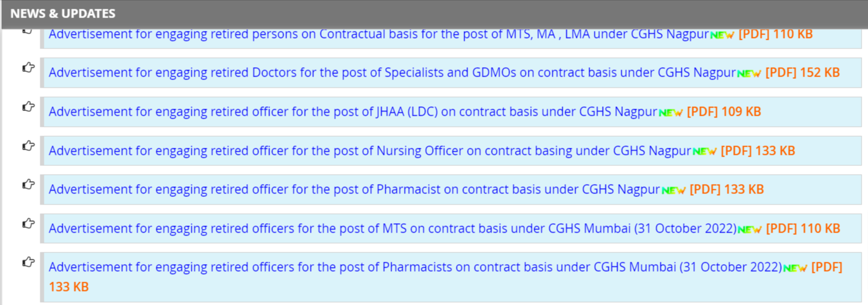Image resolution: width=868 pixels, height=305 pixels.
Task: Click the hand pointer icon beside the Nursing Officer advertisement
Action: [28, 145]
